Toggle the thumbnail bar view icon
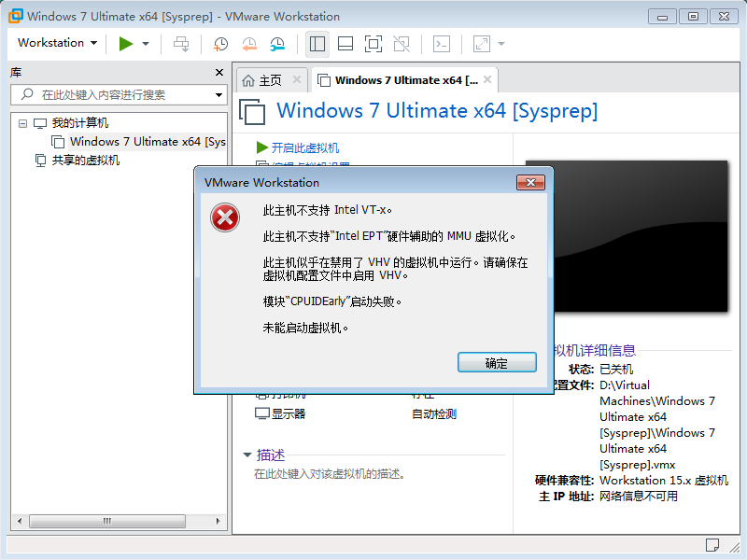Screen dimensions: 747x560 point(345,44)
